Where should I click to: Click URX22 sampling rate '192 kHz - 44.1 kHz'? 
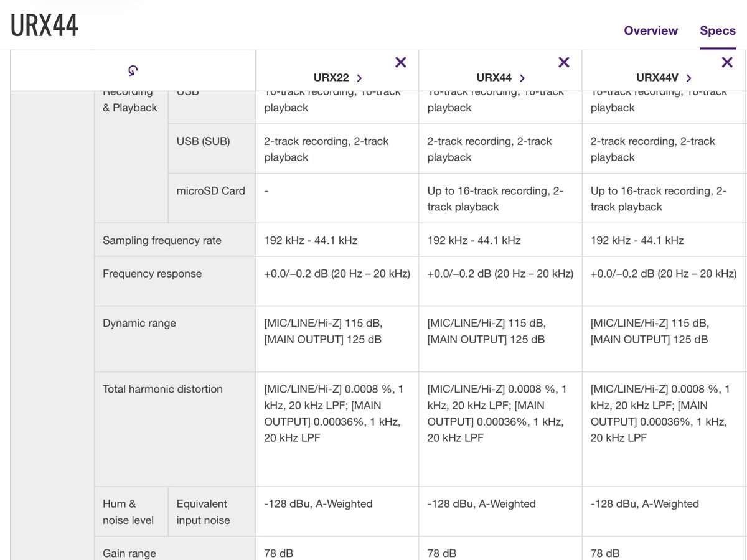click(x=311, y=241)
